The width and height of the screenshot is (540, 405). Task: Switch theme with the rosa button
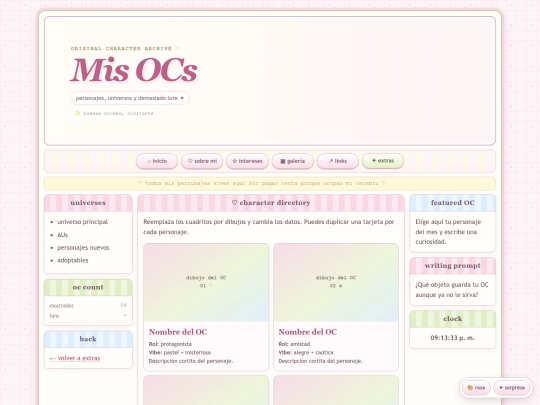(476, 388)
